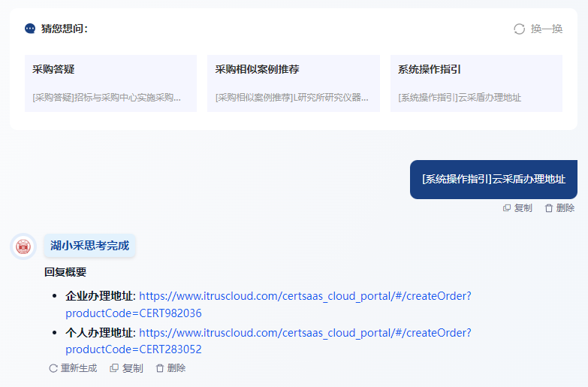Click the 删除 label under the reply
The image size is (588, 387).
point(176,368)
